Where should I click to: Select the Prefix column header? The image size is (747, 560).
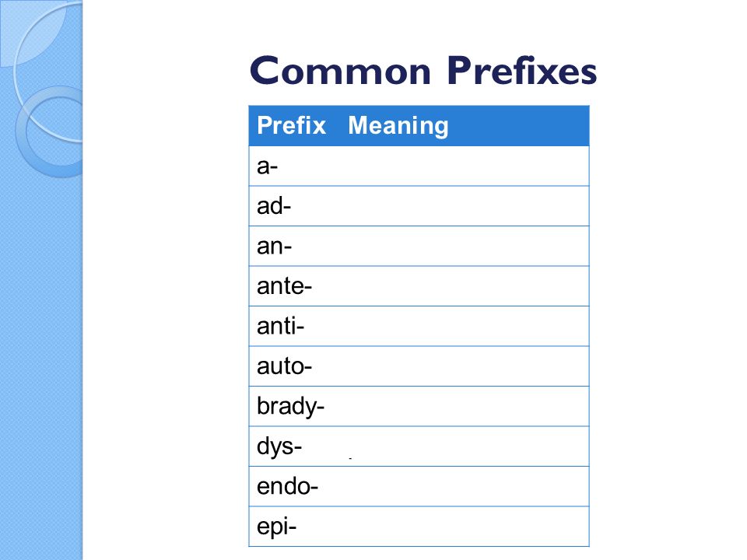(291, 126)
